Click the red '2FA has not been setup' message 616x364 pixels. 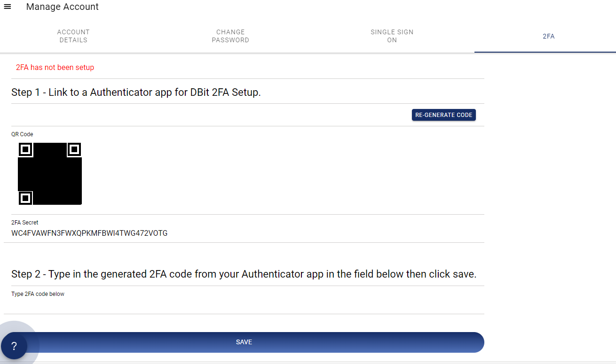[x=55, y=68]
